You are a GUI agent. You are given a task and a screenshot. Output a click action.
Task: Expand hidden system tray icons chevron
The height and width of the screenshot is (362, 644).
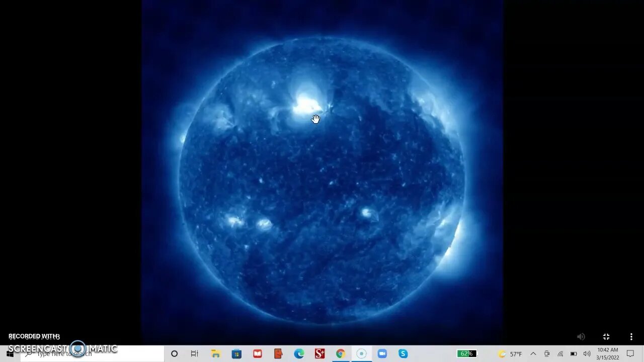click(533, 354)
